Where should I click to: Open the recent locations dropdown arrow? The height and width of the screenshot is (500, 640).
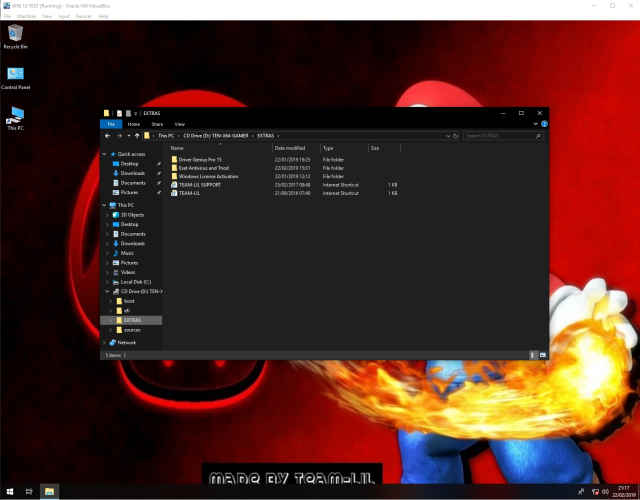[x=127, y=134]
